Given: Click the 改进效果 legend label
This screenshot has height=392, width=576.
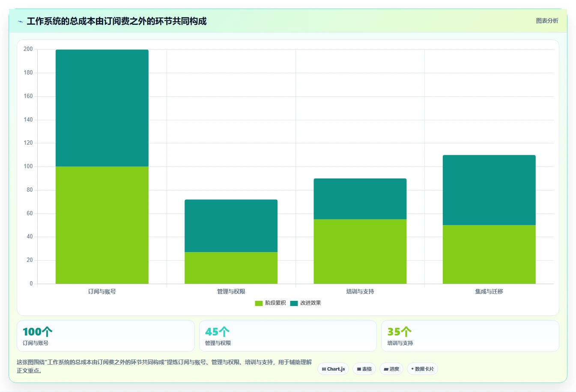Looking at the screenshot, I should tap(310, 303).
